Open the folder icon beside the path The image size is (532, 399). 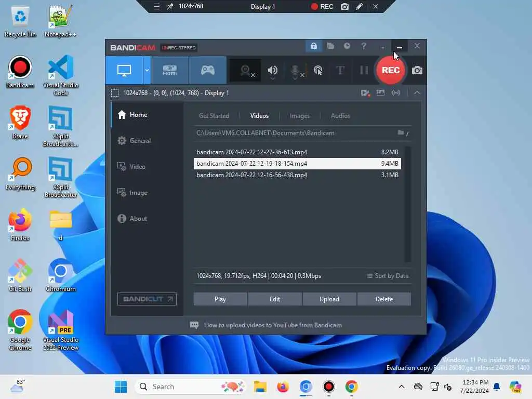coord(401,132)
